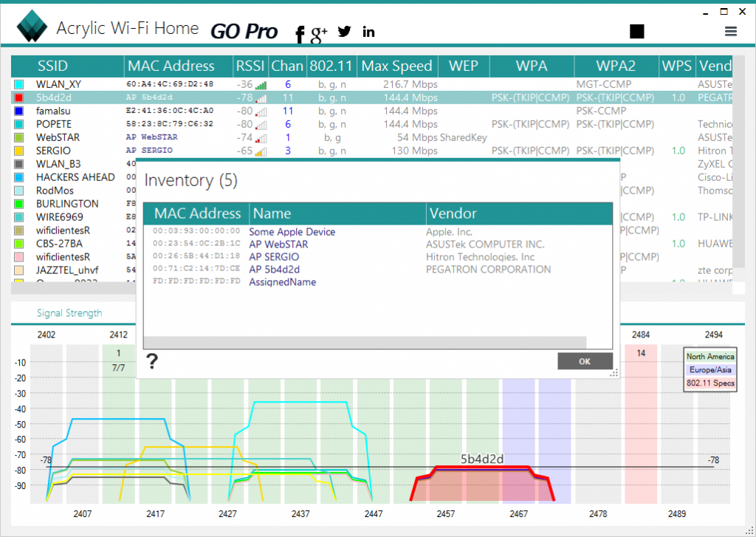Sort by the WPA column header
Image resolution: width=756 pixels, height=537 pixels.
coord(532,66)
